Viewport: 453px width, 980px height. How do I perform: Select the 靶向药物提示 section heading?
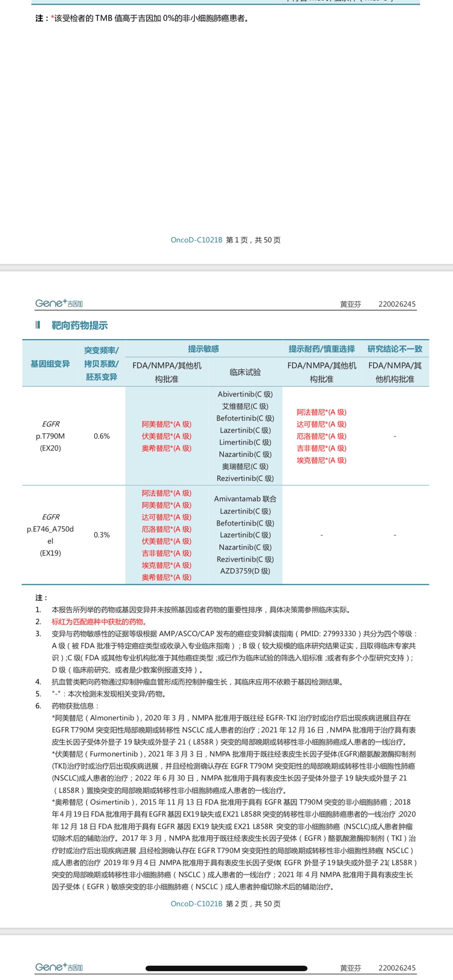pos(79,325)
